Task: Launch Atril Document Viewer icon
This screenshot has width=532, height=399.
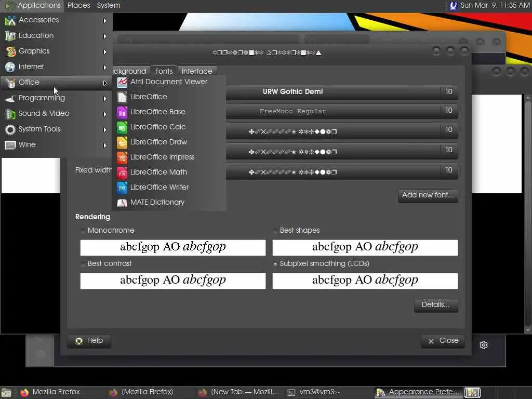Action: pyautogui.click(x=122, y=82)
